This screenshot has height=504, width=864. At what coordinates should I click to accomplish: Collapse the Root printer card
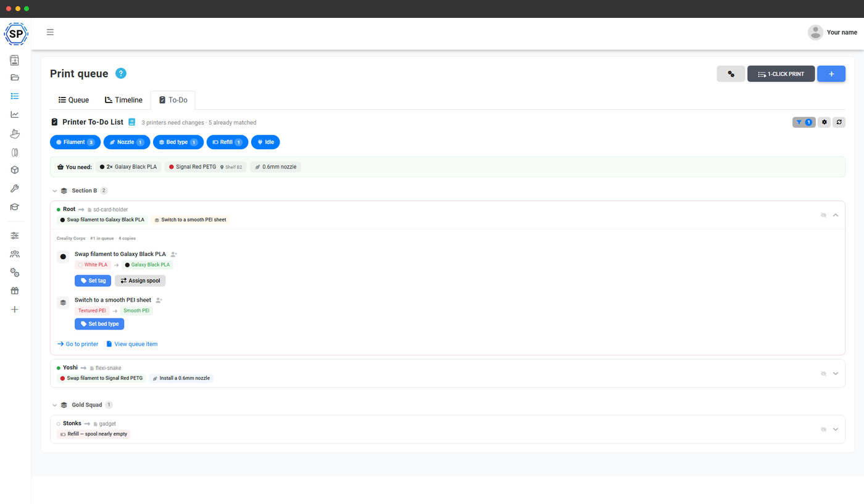pos(836,215)
